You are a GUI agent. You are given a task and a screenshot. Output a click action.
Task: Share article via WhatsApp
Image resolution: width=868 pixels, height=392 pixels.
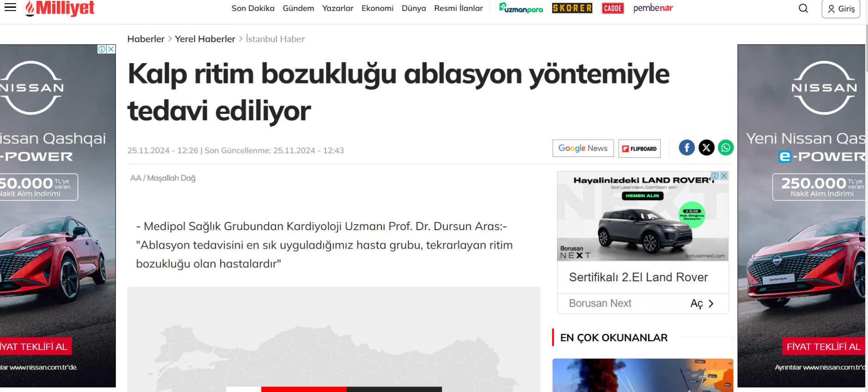726,148
